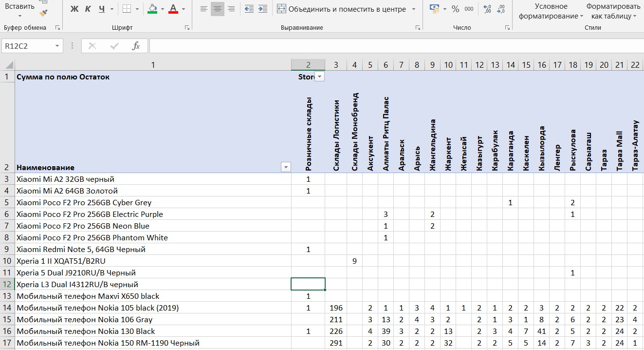Open Буфер обмена dialog launcher
Viewport: 644px width, 350px height.
click(x=57, y=28)
